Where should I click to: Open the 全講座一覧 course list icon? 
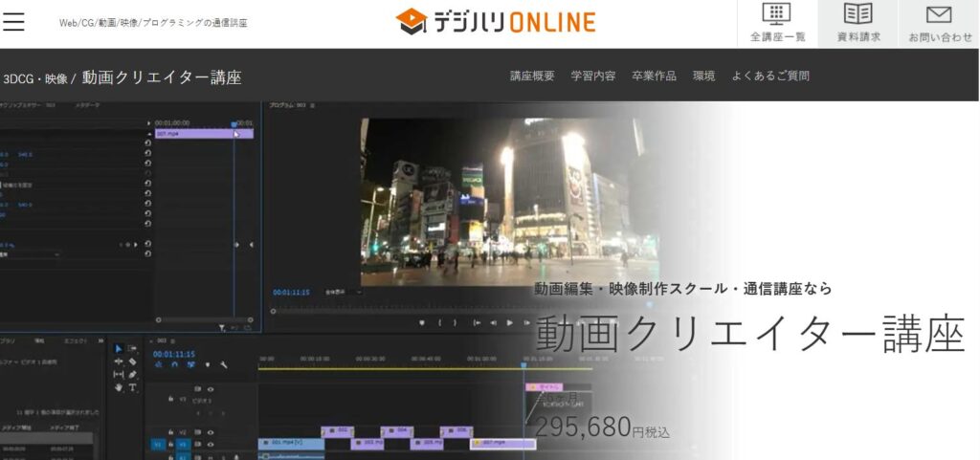tap(777, 23)
